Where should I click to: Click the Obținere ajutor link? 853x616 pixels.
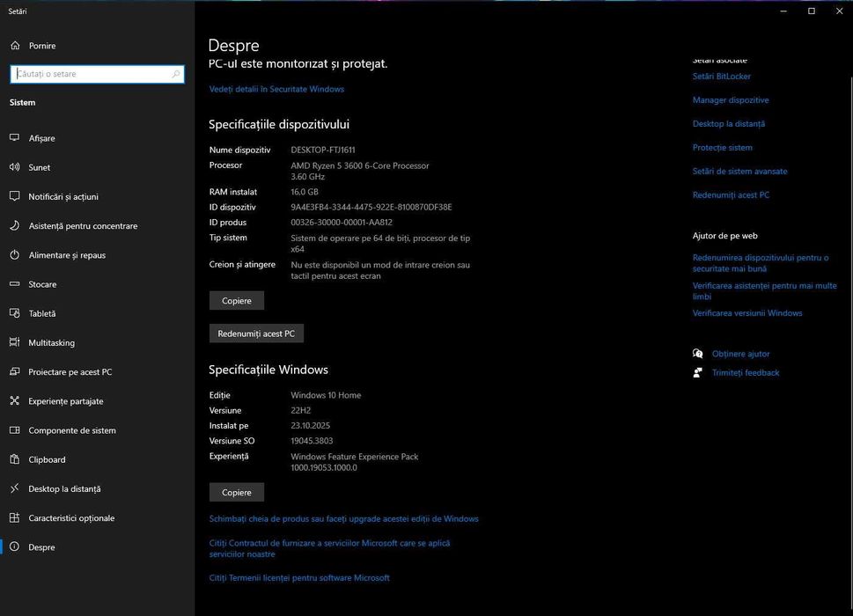[x=740, y=354]
